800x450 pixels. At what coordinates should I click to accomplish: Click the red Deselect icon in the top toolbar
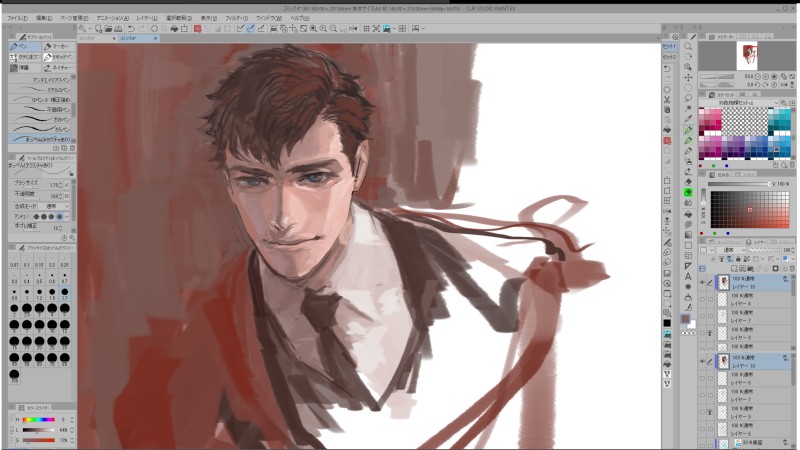point(197,29)
